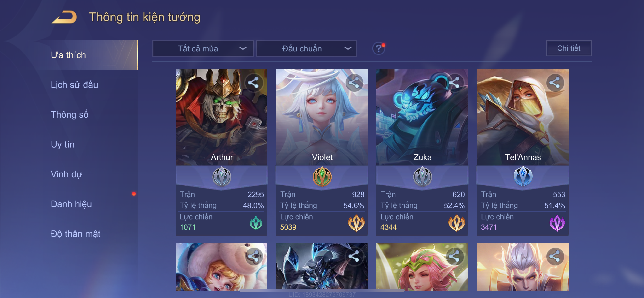Switch to Lịch sử đấu tab

(x=74, y=85)
